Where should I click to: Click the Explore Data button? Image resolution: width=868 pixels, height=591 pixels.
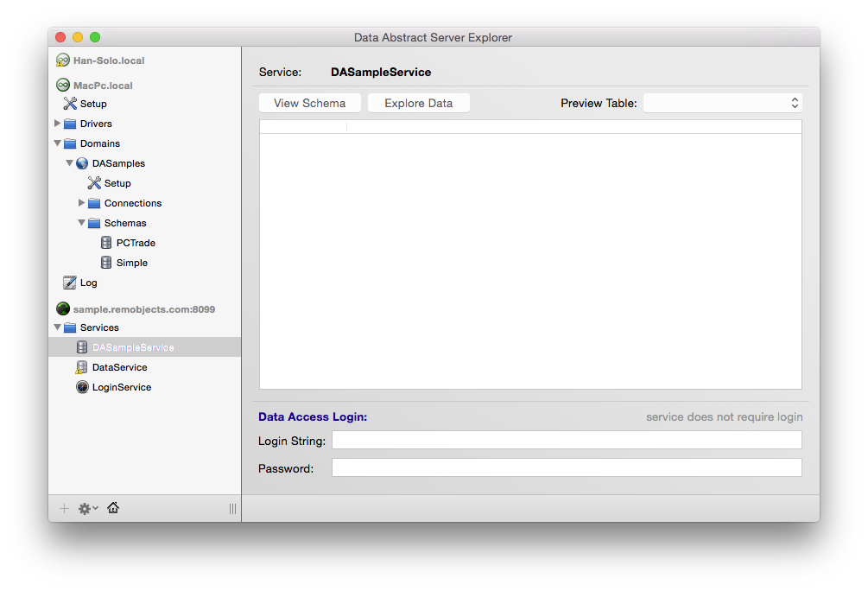pos(419,103)
